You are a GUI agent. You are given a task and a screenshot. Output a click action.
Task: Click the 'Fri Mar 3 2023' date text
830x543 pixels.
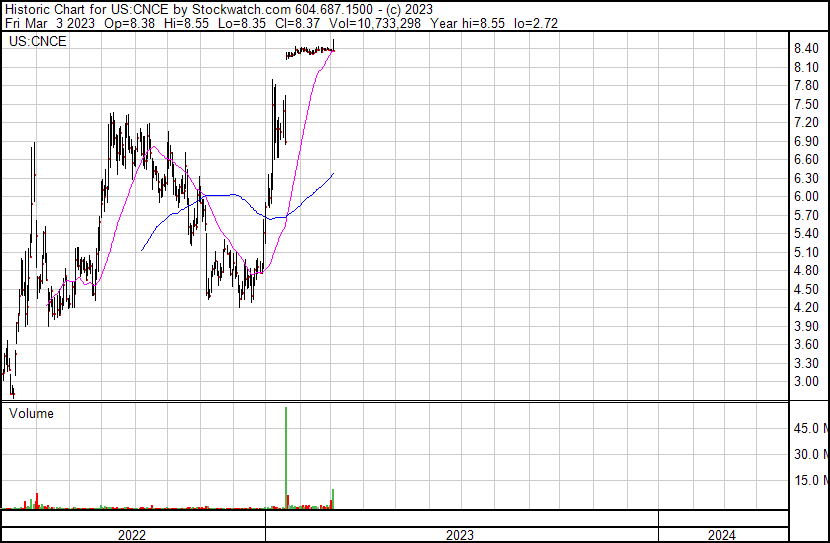[50, 23]
